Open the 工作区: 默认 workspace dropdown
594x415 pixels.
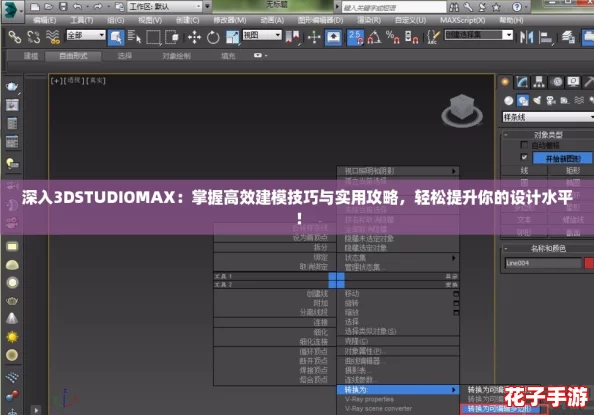[x=165, y=6]
